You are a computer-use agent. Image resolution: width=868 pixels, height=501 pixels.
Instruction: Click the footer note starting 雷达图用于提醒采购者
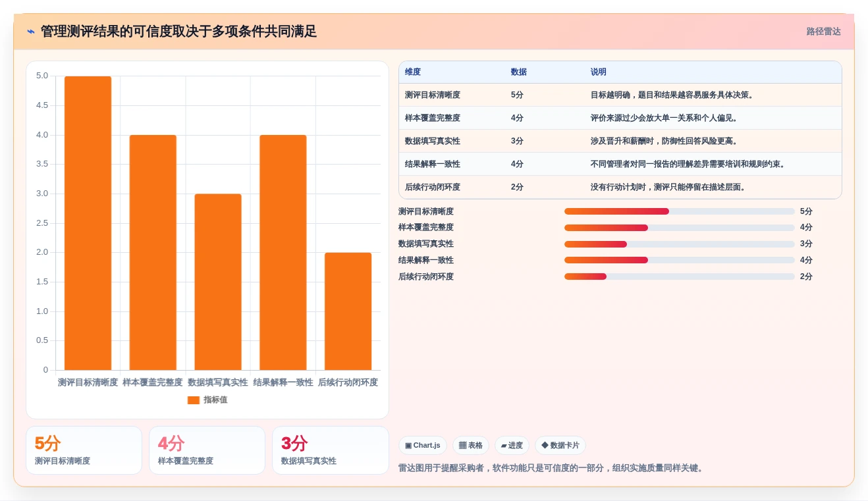(552, 468)
